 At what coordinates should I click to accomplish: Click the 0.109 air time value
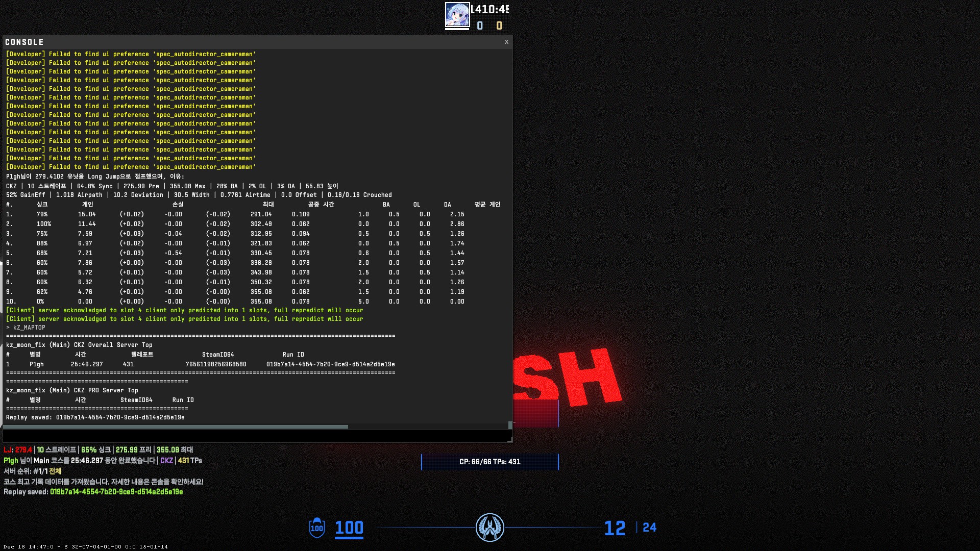(x=301, y=214)
